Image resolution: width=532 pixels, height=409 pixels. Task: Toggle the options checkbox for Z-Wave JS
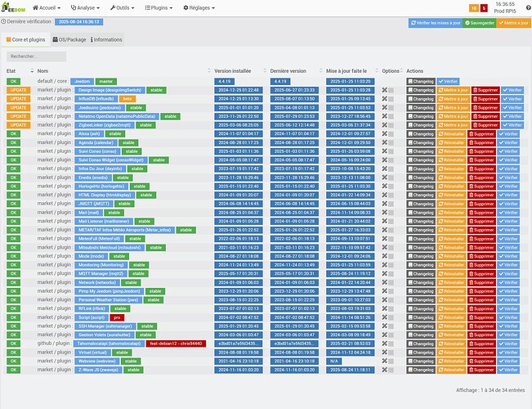click(391, 370)
